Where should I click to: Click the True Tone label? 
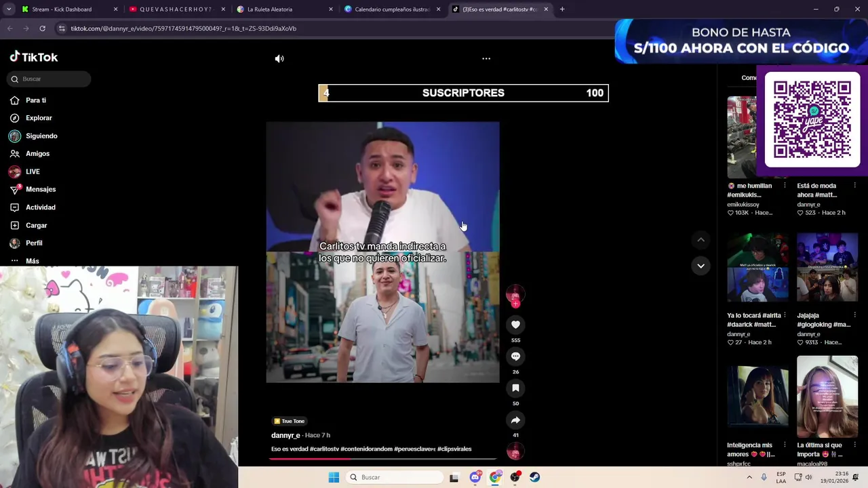click(x=289, y=421)
